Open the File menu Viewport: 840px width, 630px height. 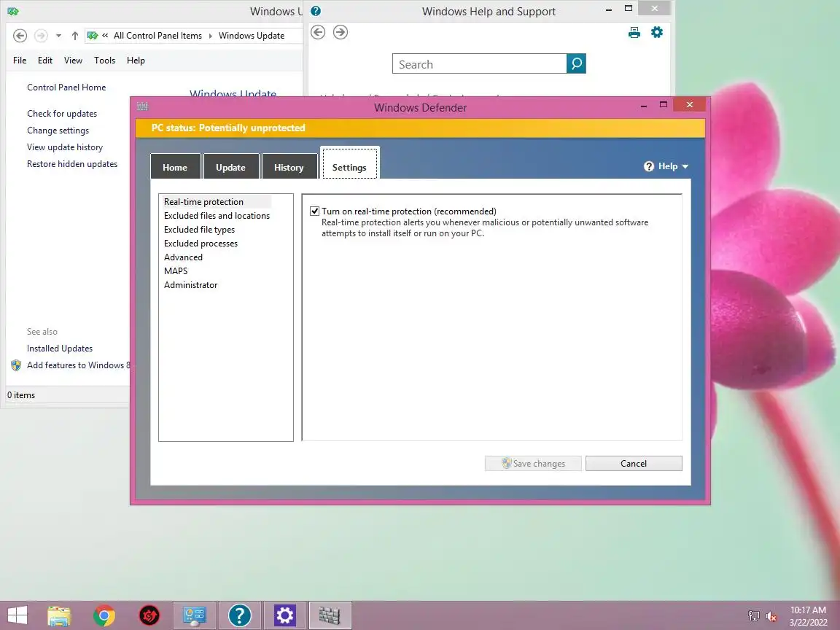[x=20, y=61]
